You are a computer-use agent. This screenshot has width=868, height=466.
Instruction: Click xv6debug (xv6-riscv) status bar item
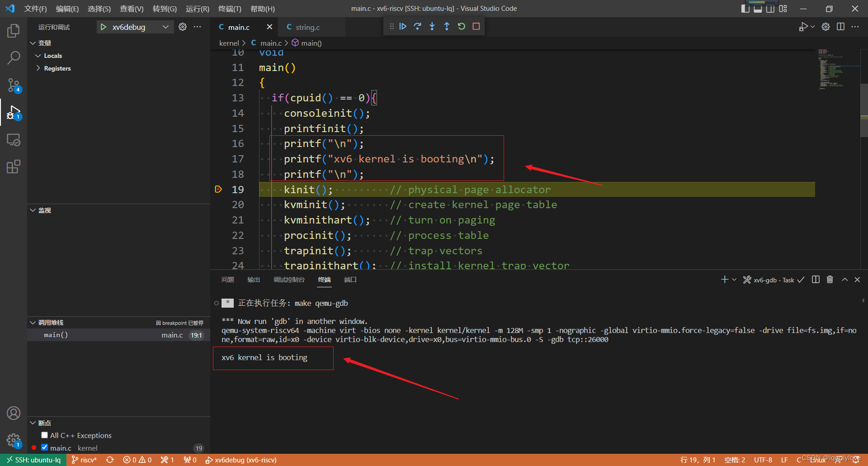pos(241,460)
